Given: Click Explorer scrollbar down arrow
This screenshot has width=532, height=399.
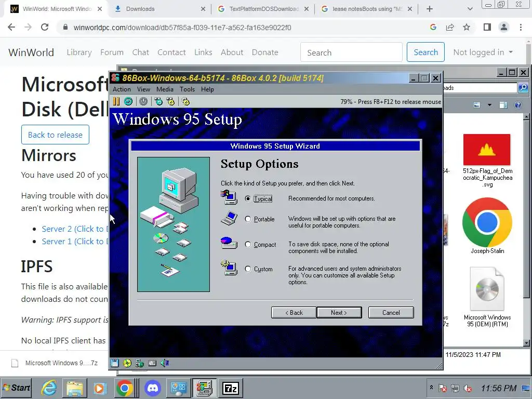Looking at the screenshot, I should click(527, 343).
